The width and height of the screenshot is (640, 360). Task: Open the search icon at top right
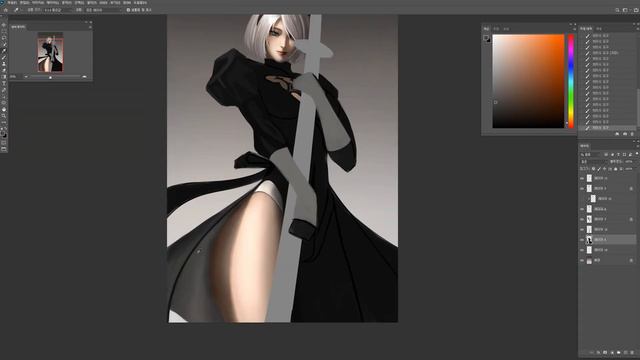click(x=617, y=10)
